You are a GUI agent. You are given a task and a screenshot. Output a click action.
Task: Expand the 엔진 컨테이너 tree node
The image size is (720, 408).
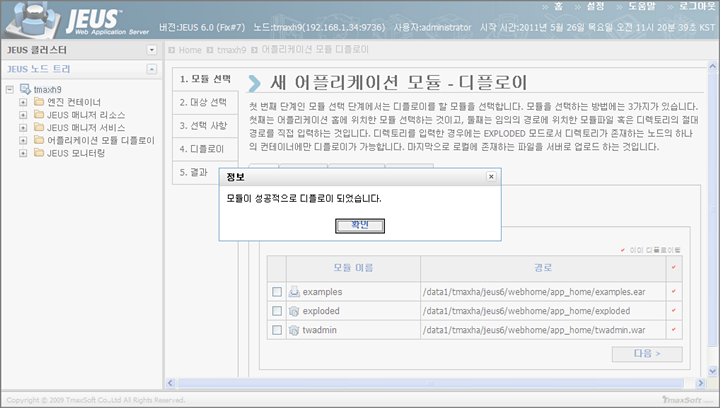tap(23, 102)
